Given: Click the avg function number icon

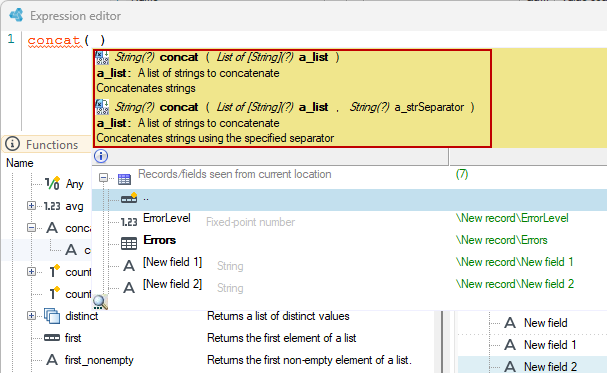Looking at the screenshot, I should tap(52, 206).
